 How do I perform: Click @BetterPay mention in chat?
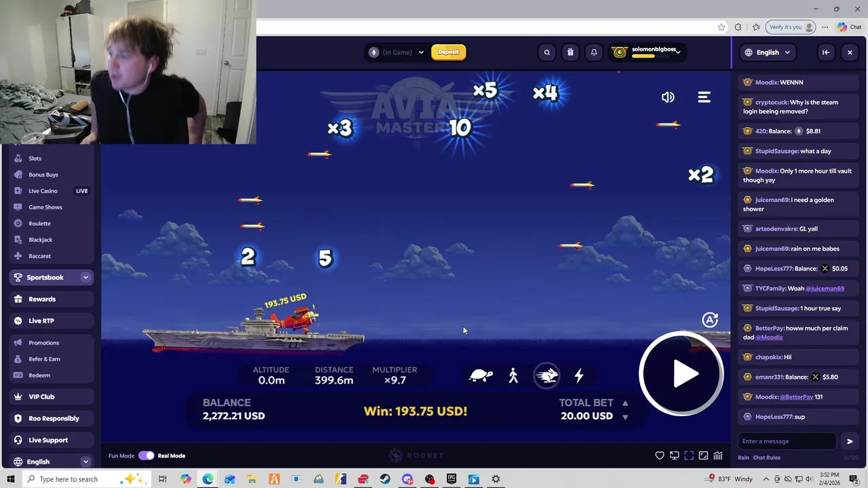tap(796, 397)
